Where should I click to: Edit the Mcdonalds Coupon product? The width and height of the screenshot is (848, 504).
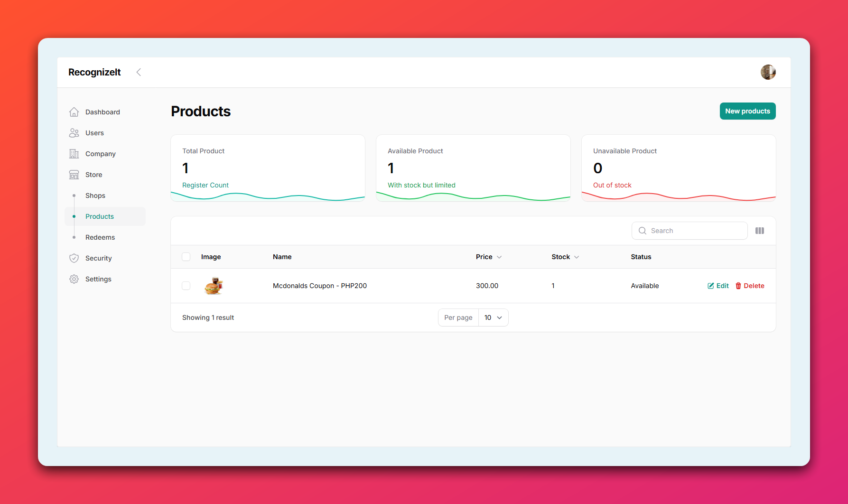tap(718, 286)
